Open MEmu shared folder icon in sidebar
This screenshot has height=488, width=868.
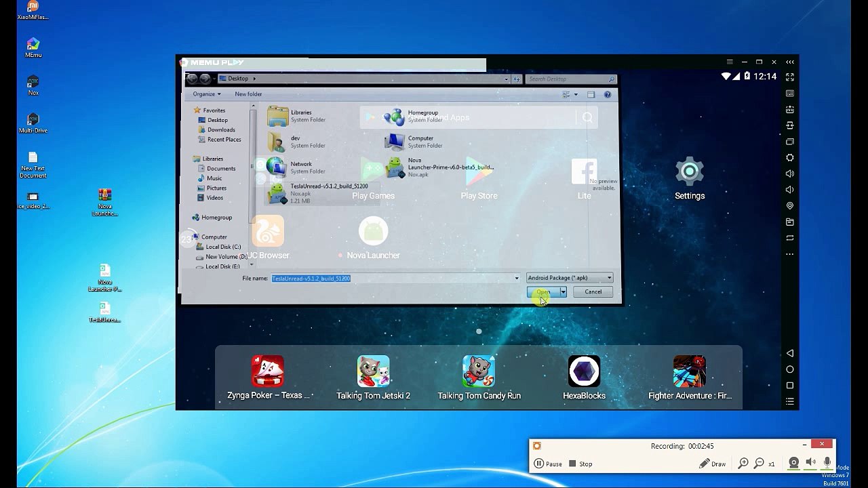pyautogui.click(x=790, y=222)
